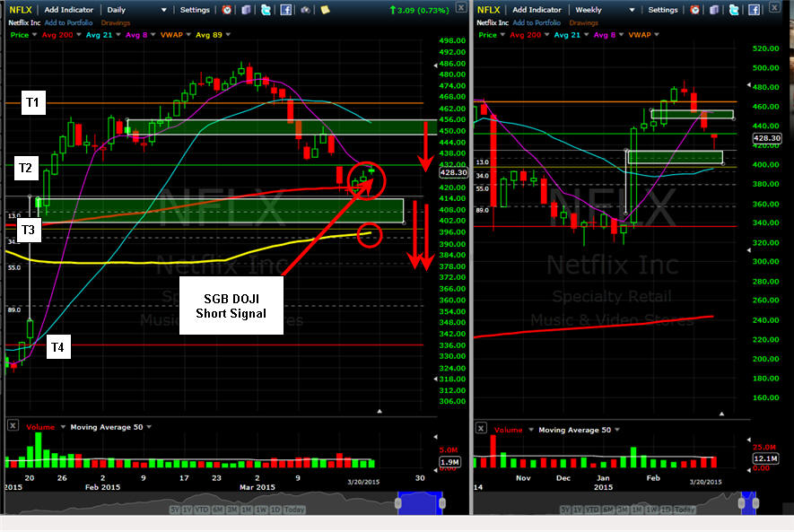Click the 3/20/2015 date in Daily chart
The height and width of the screenshot is (532, 794).
click(x=363, y=482)
